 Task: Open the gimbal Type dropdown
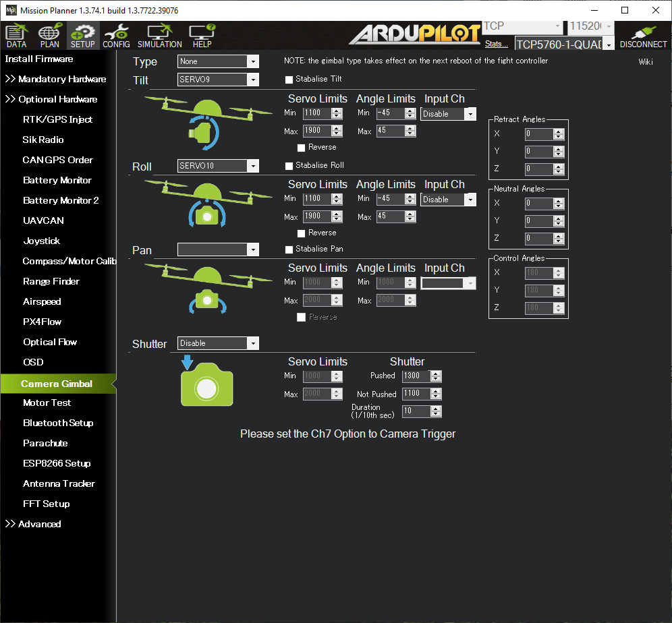218,61
